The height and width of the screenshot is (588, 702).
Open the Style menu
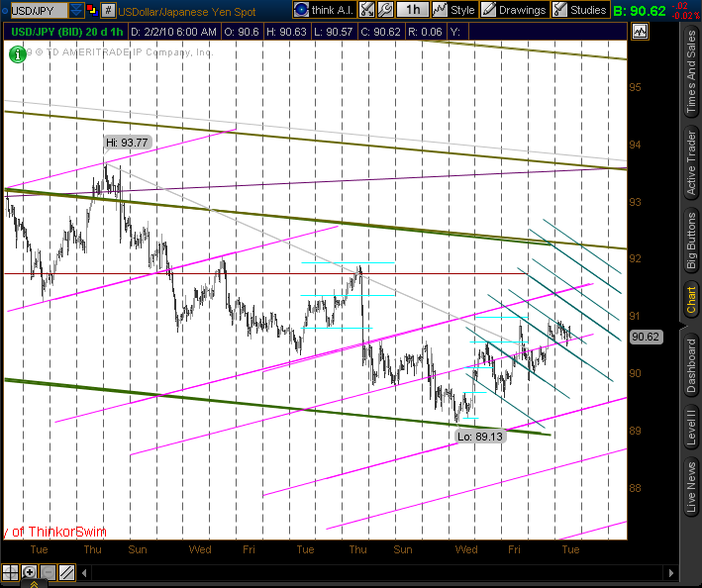(454, 9)
